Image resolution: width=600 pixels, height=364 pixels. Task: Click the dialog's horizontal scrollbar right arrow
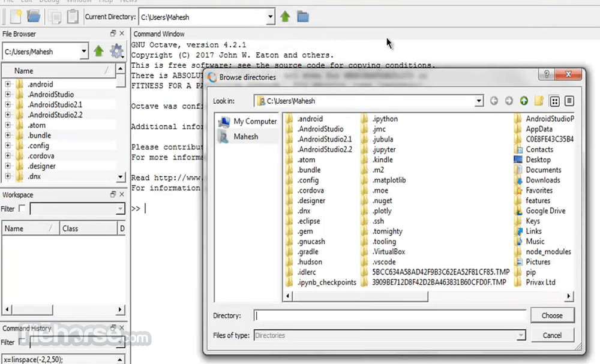pos(569,296)
